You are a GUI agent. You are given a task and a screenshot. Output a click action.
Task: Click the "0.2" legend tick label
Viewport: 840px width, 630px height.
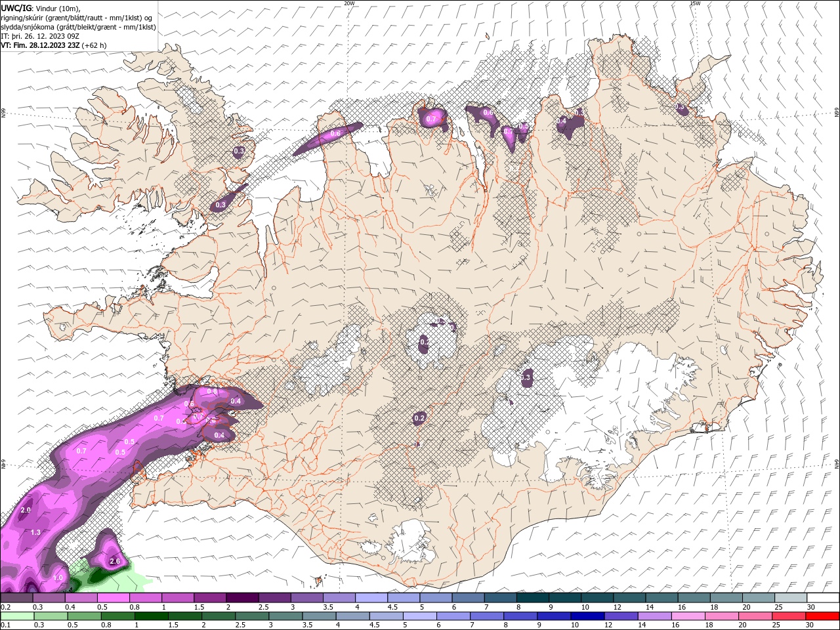5,607
